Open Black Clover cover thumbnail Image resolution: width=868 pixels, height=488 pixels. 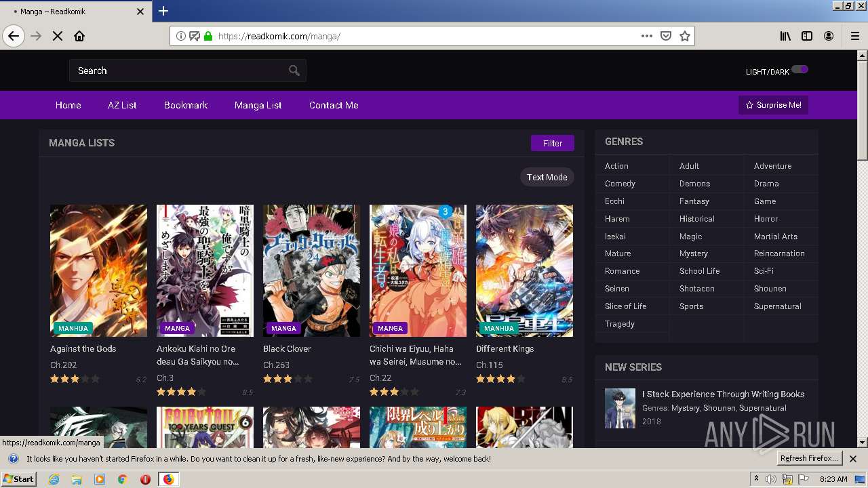(x=311, y=270)
